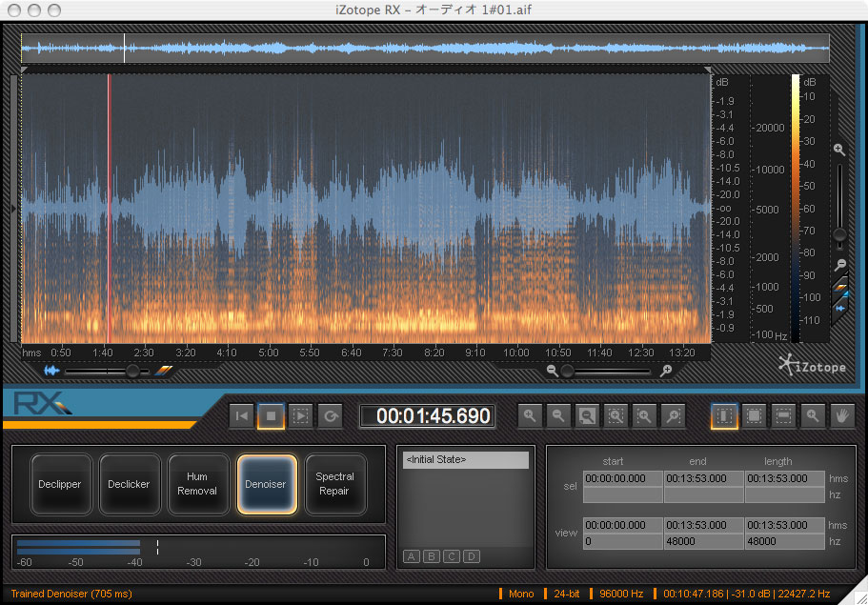Screen dimensions: 868x605
Task: Stop audio playback
Action: pyautogui.click(x=271, y=415)
